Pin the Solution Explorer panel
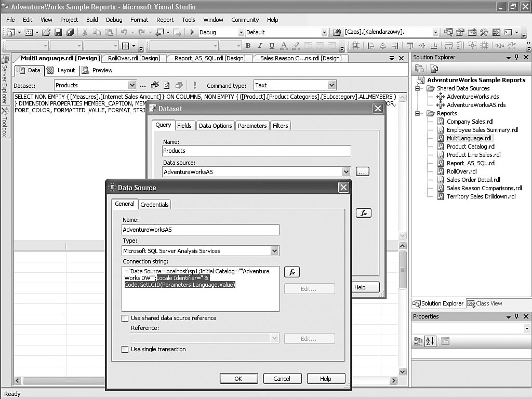 pos(517,57)
